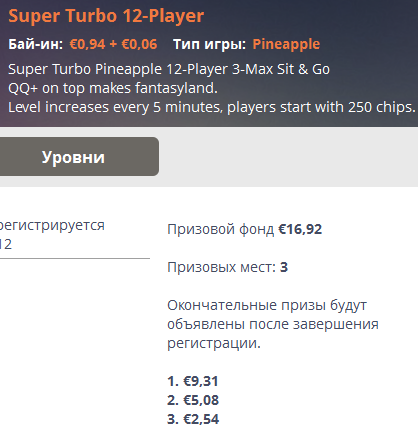Click the second place prize €5,08

(193, 400)
